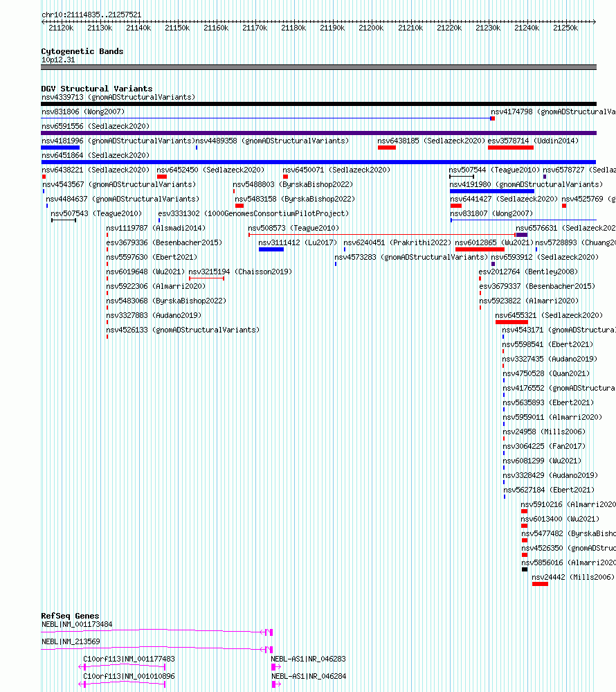Click esv2012764 (Bentley2008) label
This screenshot has height=692, width=616.
pos(528,272)
